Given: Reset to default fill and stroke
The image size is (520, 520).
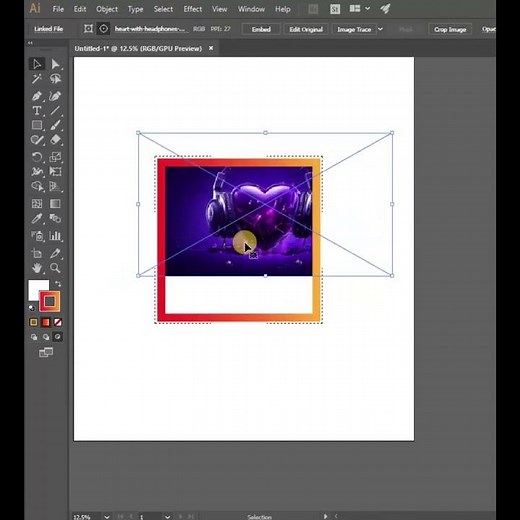Looking at the screenshot, I should click(32, 308).
